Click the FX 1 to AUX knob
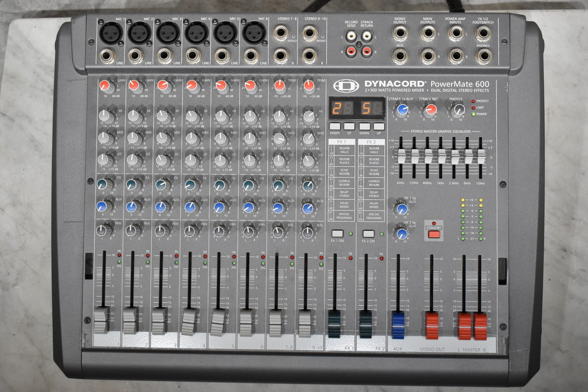The width and height of the screenshot is (588, 392). pyautogui.click(x=402, y=209)
